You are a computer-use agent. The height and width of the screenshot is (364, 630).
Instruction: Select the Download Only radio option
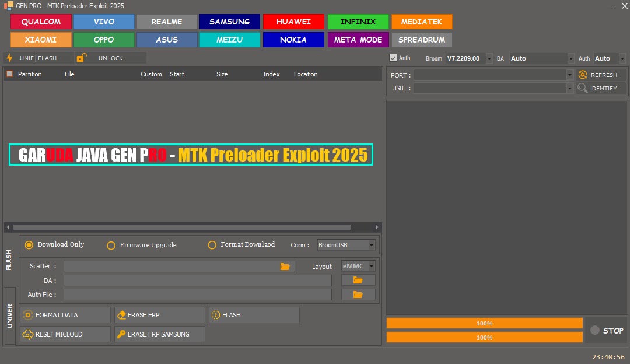29,245
